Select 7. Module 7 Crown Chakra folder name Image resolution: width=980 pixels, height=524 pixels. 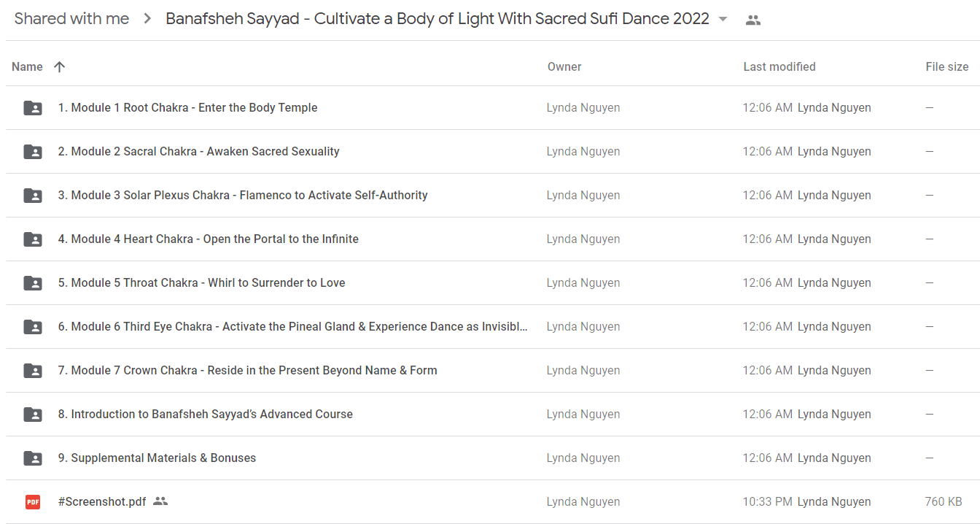(x=247, y=370)
